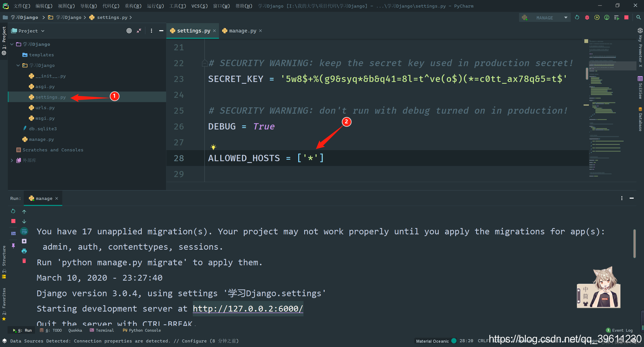Toggle scroll to end of console
The height and width of the screenshot is (347, 644).
click(x=24, y=241)
